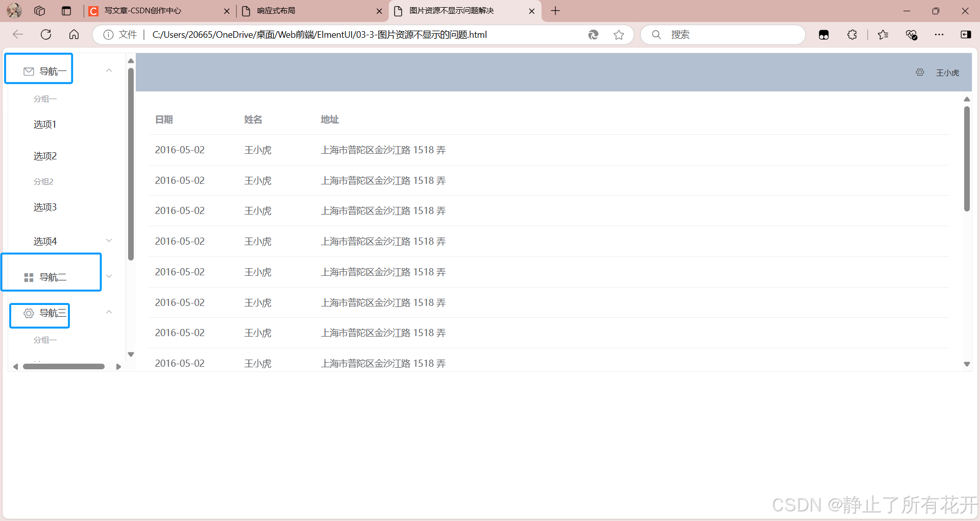The width and height of the screenshot is (980, 521).
Task: Open the tab actions menu icon
Action: coord(66,11)
